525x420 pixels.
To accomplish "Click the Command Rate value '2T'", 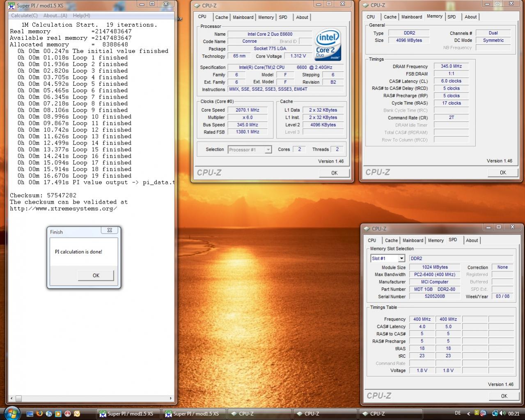I will (x=451, y=117).
